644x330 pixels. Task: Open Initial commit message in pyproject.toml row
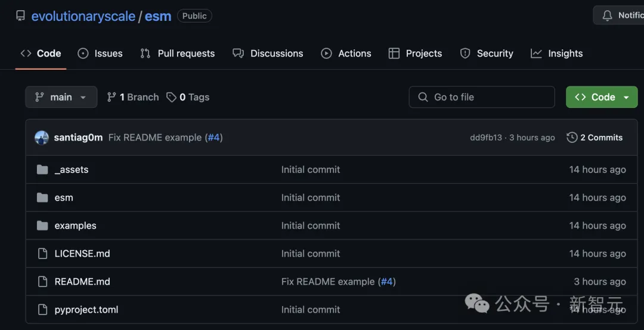tap(311, 310)
